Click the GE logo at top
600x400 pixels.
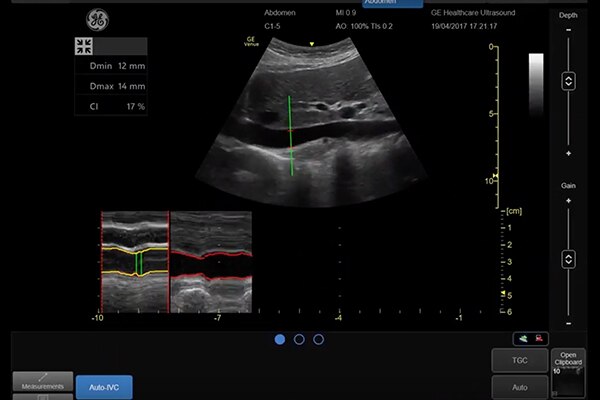97,19
